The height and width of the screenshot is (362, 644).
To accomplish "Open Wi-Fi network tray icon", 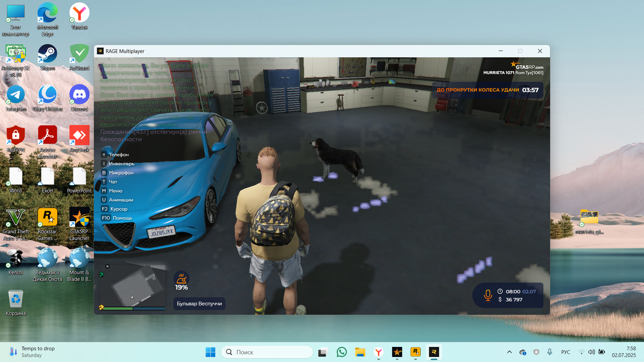I will pyautogui.click(x=582, y=352).
